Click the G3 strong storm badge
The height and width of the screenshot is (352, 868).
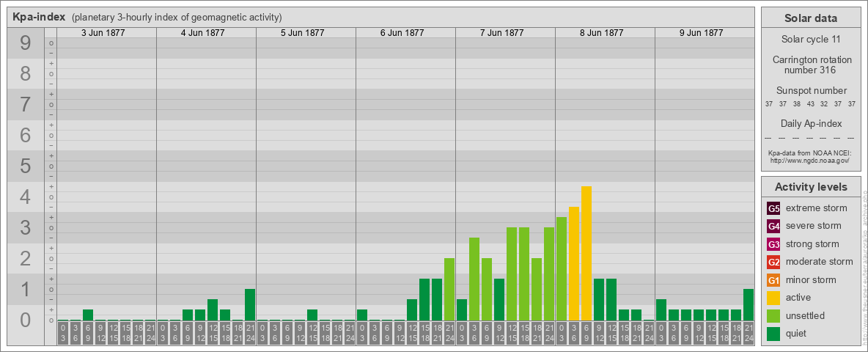773,244
